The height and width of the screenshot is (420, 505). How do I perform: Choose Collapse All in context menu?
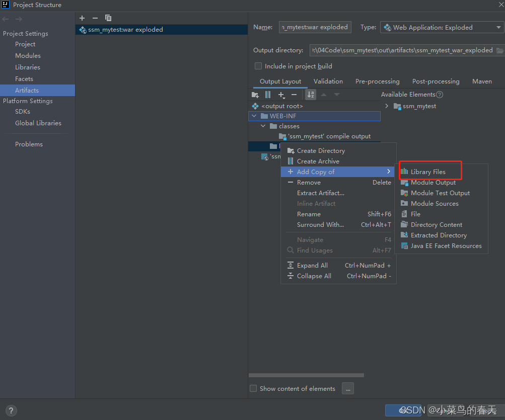(338, 276)
